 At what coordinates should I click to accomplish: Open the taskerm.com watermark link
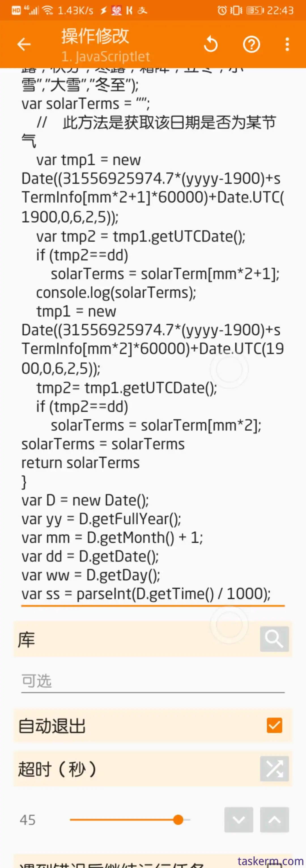click(270, 861)
